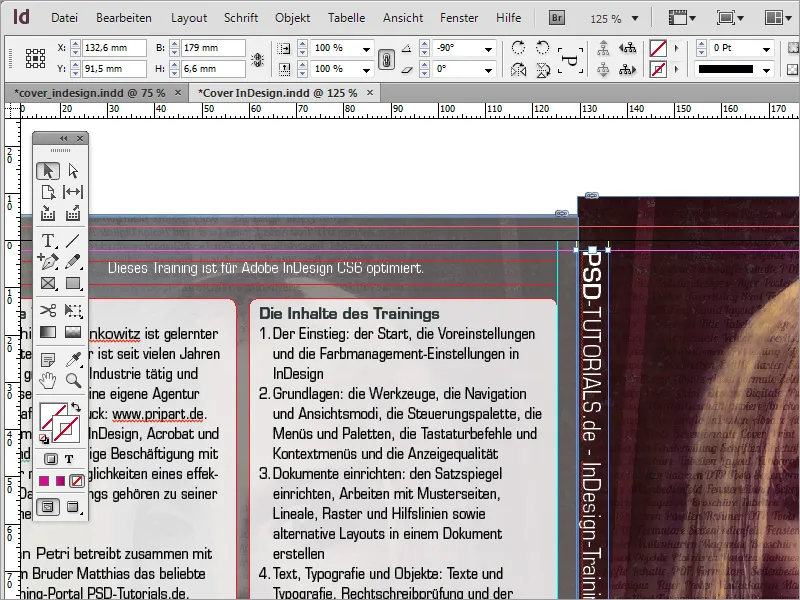
Task: Close the Cover InDesign.indd tab
Action: (370, 92)
